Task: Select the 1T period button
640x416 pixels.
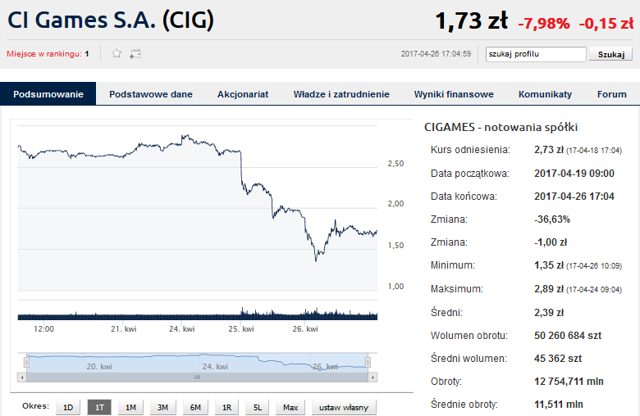Action: pos(99,407)
